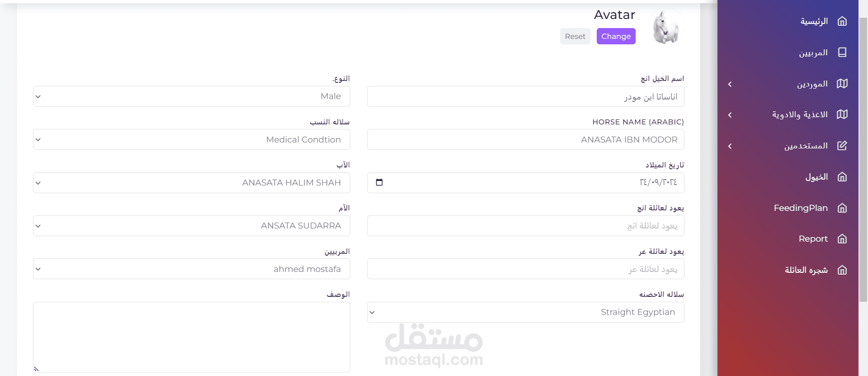The height and width of the screenshot is (376, 868).
Task: Click the Reset avatar button
Action: (x=575, y=36)
